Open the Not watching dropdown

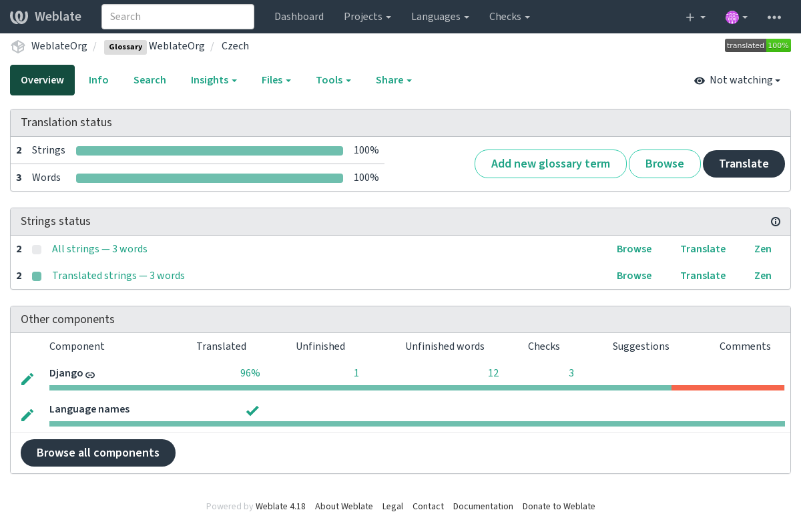tap(738, 80)
